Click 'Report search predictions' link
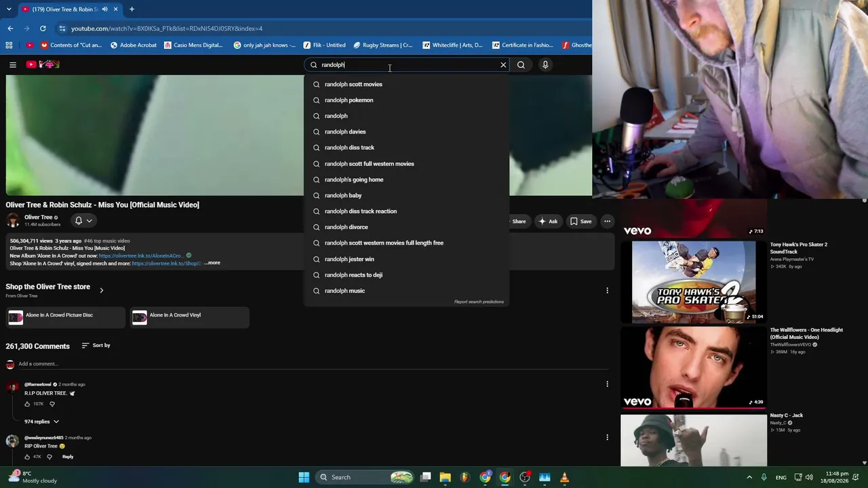The height and width of the screenshot is (488, 868). [479, 302]
